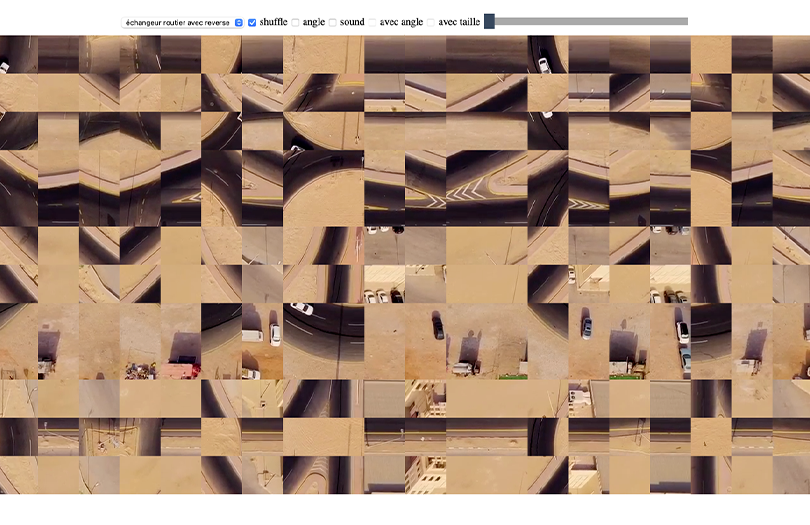Click the "avec angle" label text
810x525 pixels.
click(401, 22)
